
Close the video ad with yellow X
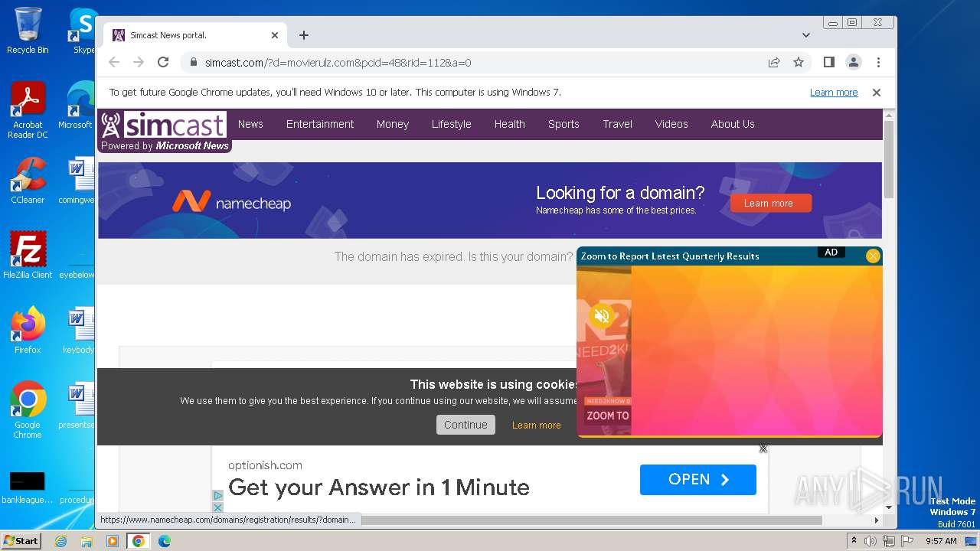coord(873,256)
